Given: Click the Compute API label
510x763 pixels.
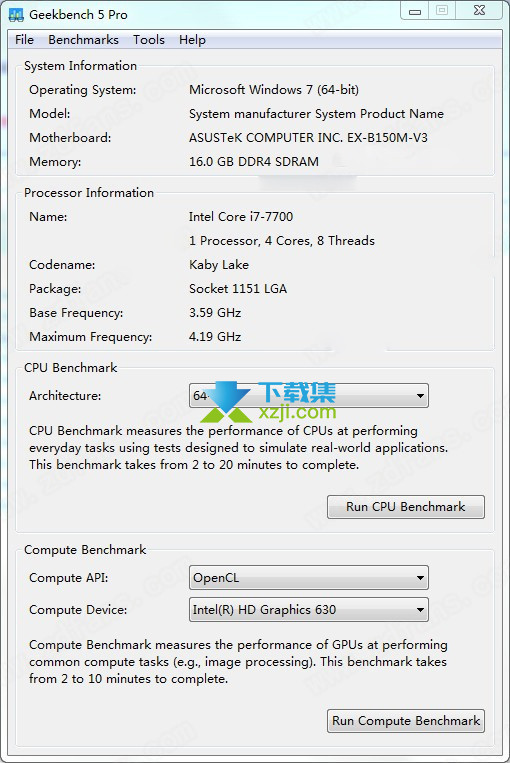Looking at the screenshot, I should tap(69, 578).
